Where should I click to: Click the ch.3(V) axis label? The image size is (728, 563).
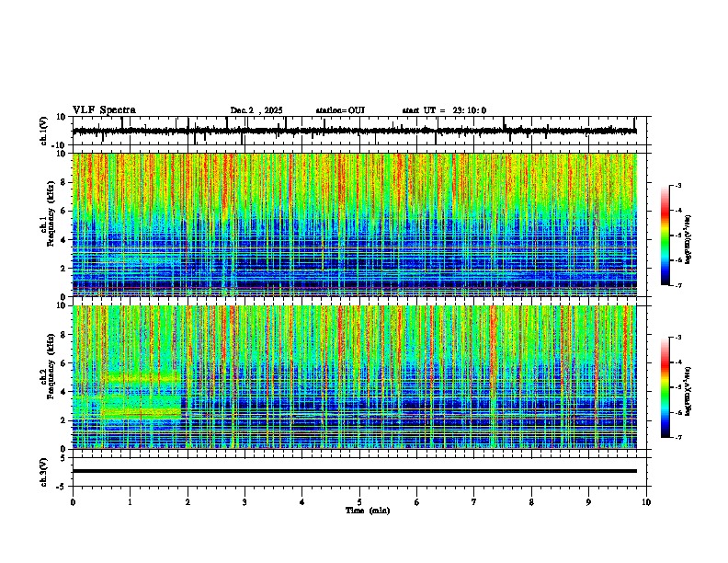[44, 472]
